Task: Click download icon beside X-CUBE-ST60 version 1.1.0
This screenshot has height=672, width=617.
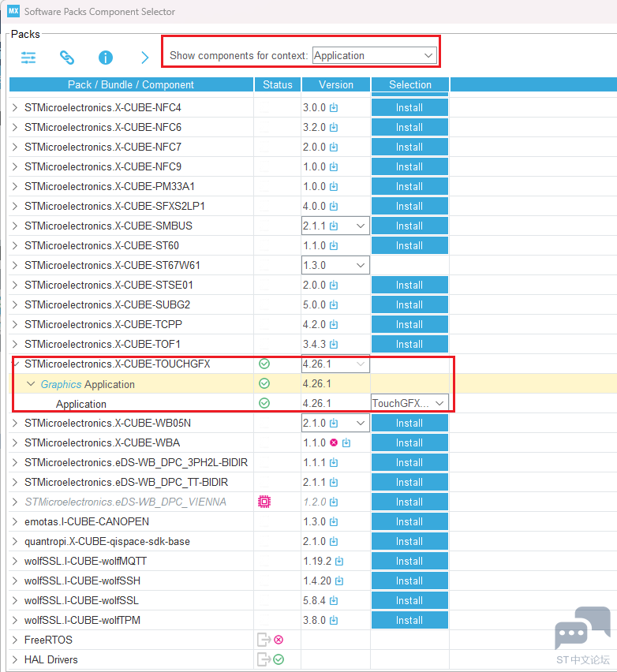Action: click(334, 245)
